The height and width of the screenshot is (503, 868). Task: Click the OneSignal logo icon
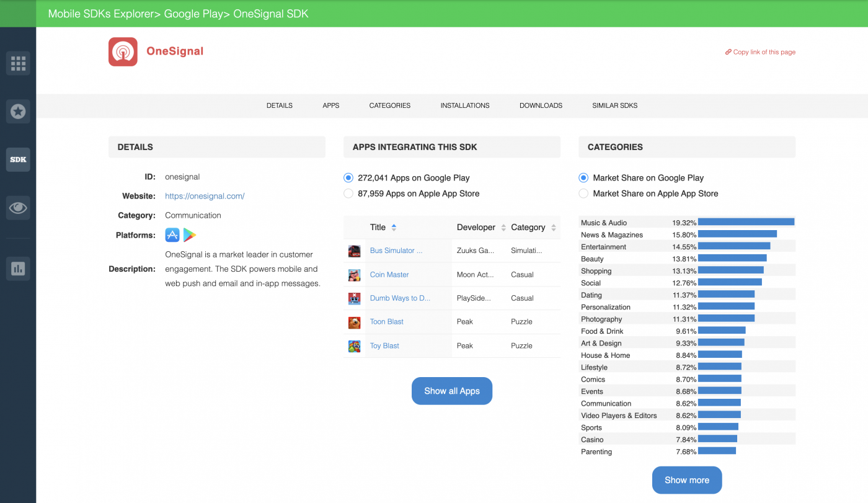[x=123, y=52]
